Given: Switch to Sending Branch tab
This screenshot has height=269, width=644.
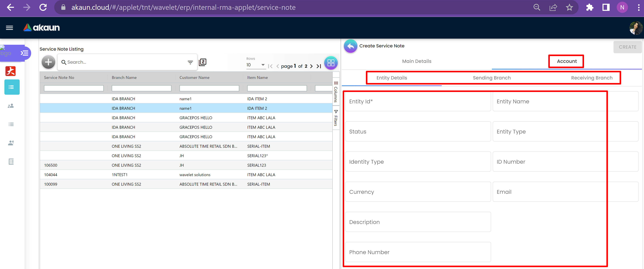Looking at the screenshot, I should point(492,78).
